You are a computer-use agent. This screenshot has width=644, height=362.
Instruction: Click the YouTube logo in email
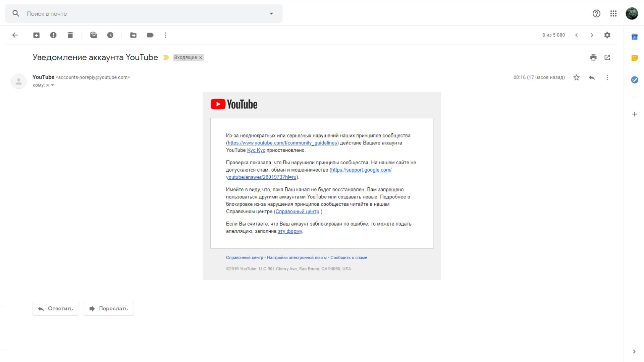tap(234, 104)
